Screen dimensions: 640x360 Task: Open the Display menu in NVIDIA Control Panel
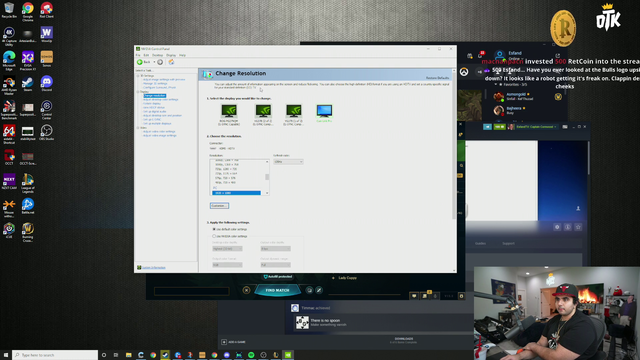point(171,55)
